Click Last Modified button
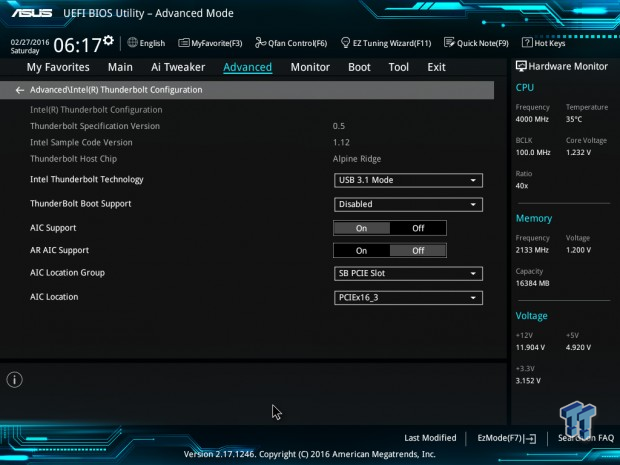Image resolution: width=620 pixels, height=465 pixels. [x=430, y=438]
